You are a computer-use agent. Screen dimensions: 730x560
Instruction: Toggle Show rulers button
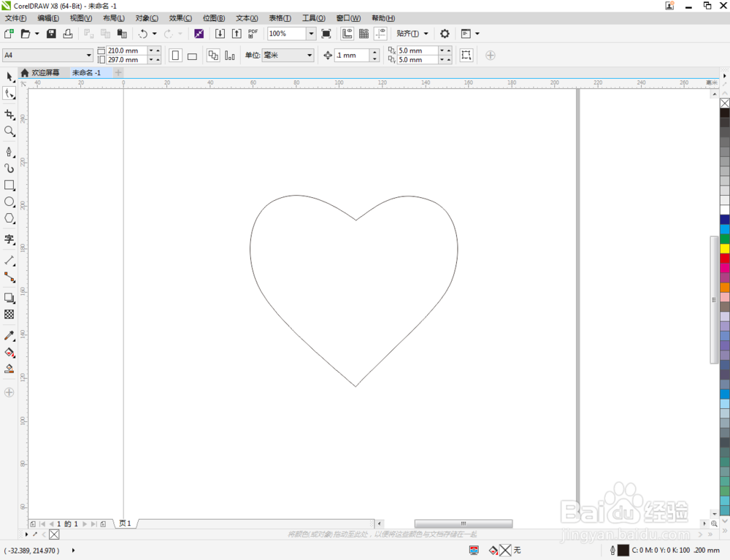click(x=347, y=34)
